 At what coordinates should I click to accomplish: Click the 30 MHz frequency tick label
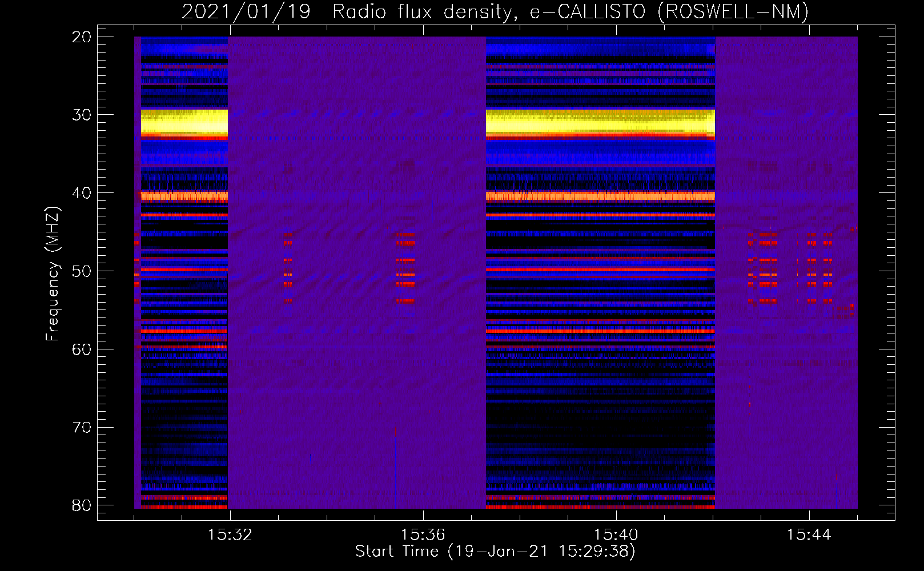tap(82, 115)
